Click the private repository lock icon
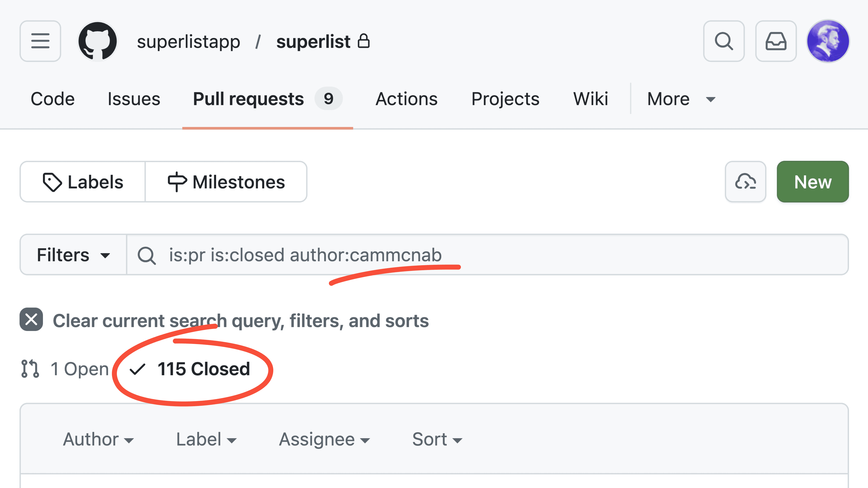Viewport: 868px width, 488px height. 363,41
